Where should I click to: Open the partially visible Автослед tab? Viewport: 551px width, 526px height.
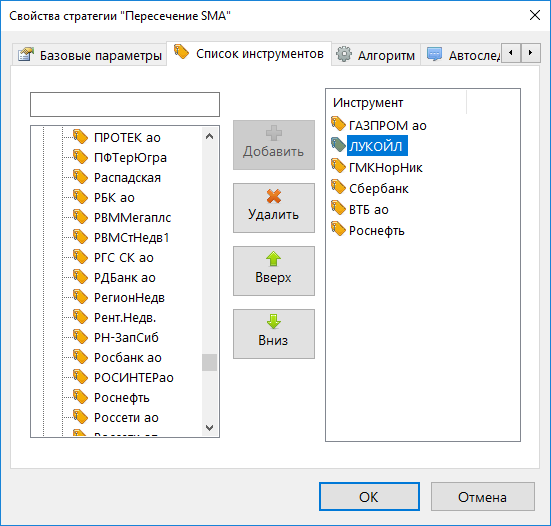(461, 55)
